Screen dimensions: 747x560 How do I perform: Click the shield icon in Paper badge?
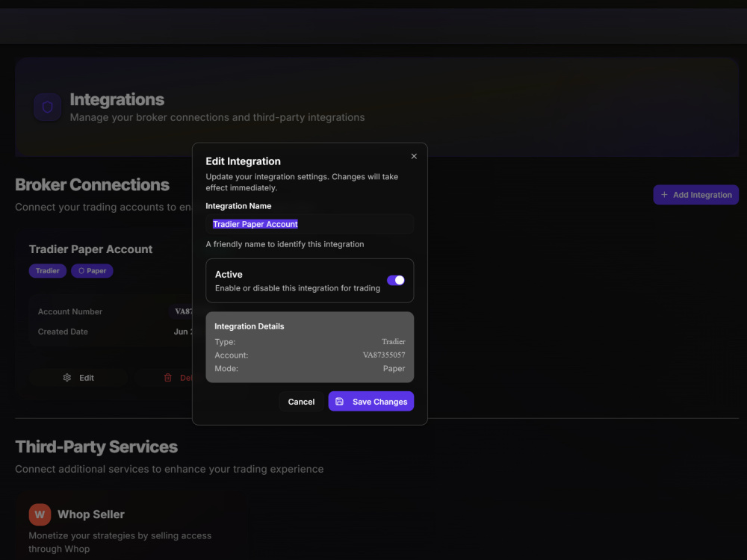[81, 271]
